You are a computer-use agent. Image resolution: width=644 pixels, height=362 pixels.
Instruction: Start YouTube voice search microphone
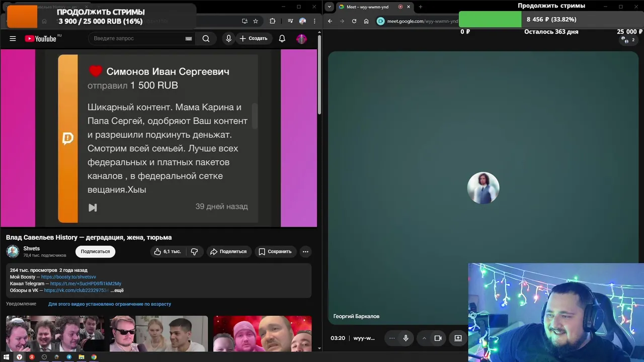[228, 39]
